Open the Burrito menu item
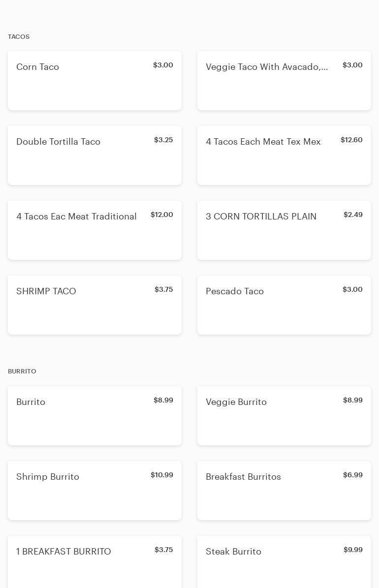379x588 pixels. tap(95, 416)
